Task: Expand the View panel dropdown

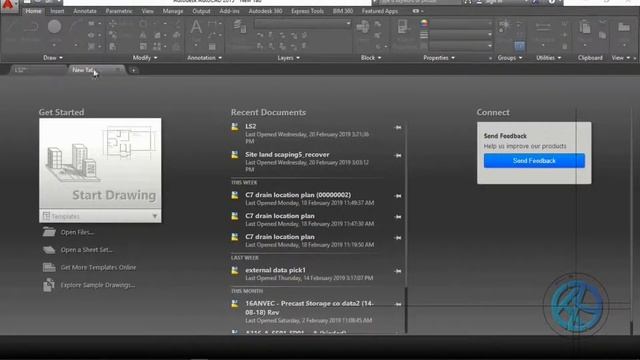Action: (621, 58)
